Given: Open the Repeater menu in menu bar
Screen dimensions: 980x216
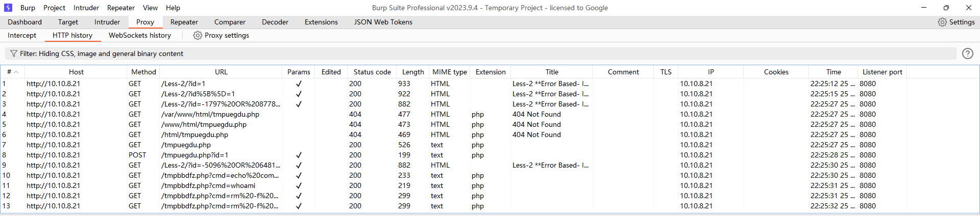Looking at the screenshot, I should (121, 8).
